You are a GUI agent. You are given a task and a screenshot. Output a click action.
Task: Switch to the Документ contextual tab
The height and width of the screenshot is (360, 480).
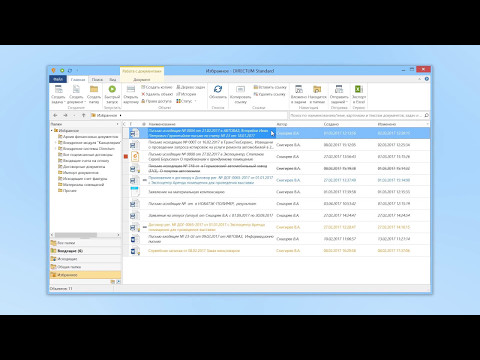click(x=142, y=80)
